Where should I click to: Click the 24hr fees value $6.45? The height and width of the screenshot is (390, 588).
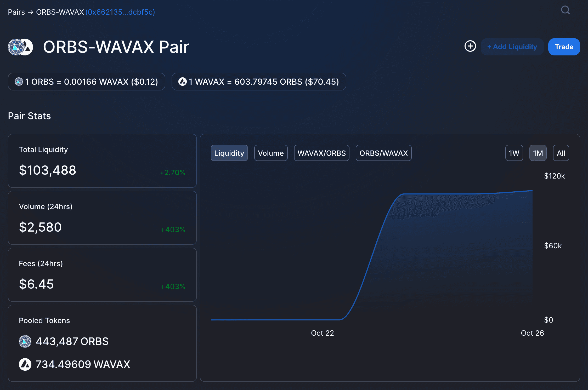[x=36, y=284]
